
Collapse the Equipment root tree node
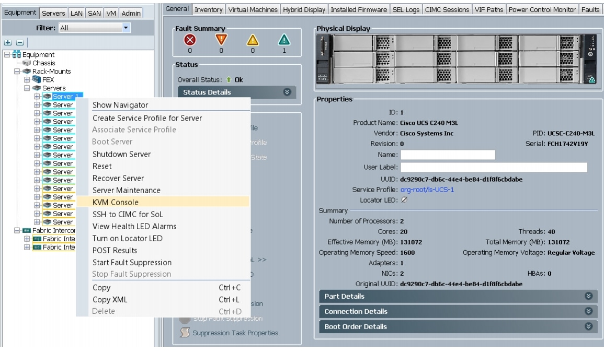[7, 55]
